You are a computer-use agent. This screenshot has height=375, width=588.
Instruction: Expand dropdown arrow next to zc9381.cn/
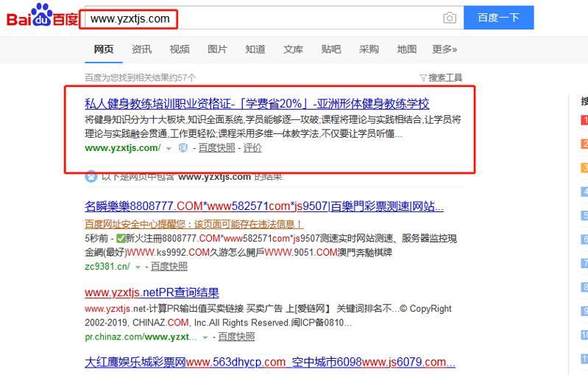[x=138, y=267]
